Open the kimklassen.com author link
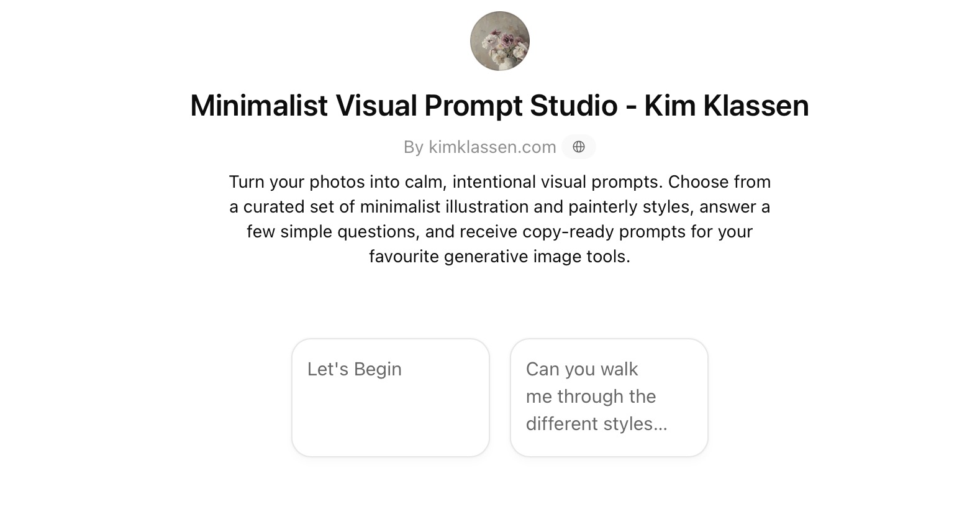This screenshot has height=532, width=980. pyautogui.click(x=492, y=147)
